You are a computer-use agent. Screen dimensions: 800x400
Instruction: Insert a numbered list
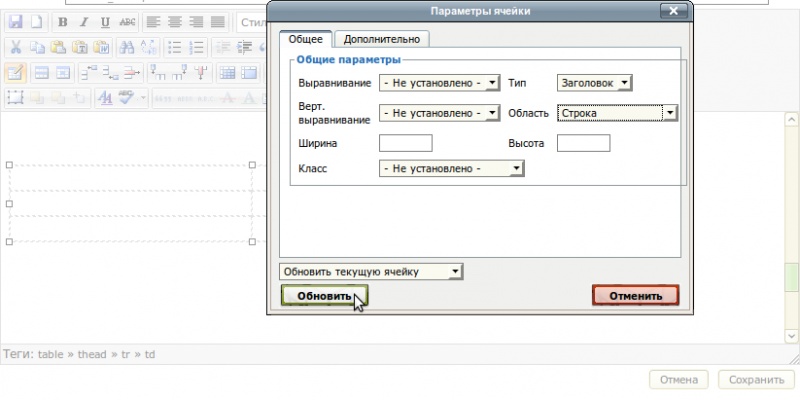pos(196,47)
